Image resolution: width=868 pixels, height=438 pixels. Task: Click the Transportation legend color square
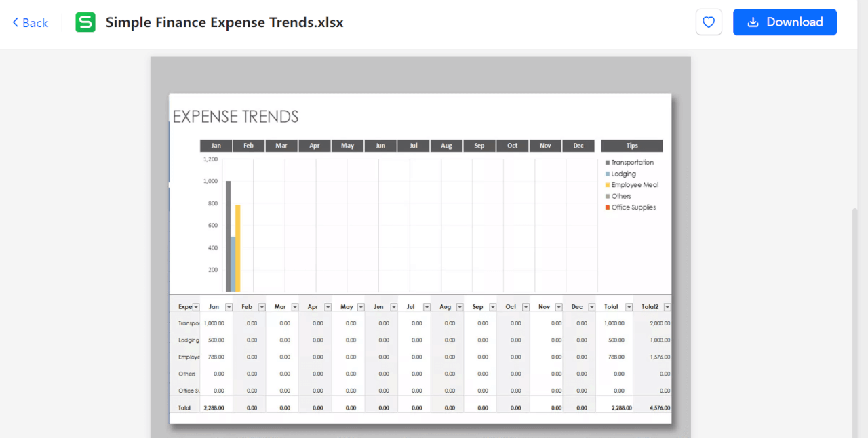click(608, 163)
